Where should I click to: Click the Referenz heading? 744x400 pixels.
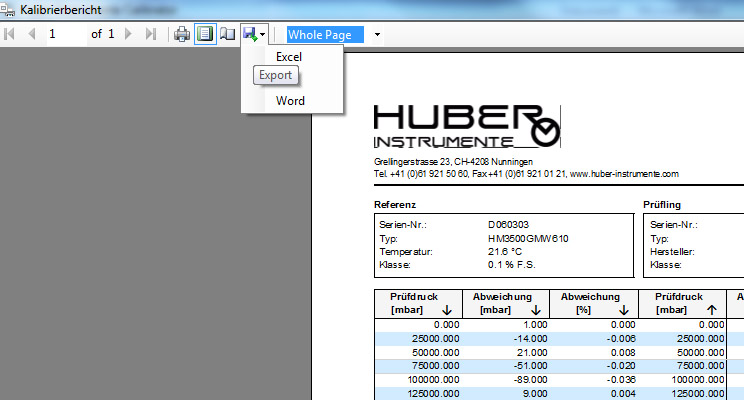pyautogui.click(x=395, y=205)
